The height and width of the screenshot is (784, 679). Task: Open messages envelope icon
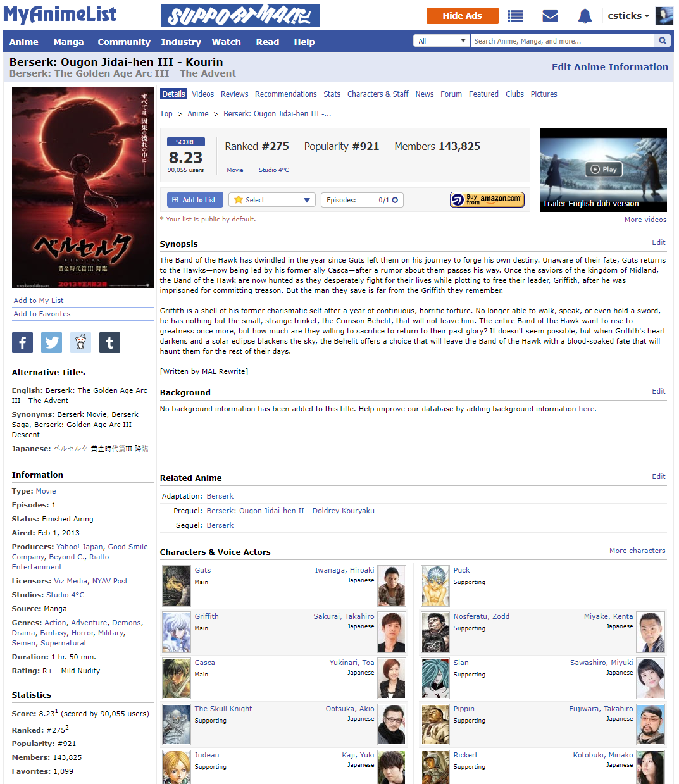click(x=551, y=16)
